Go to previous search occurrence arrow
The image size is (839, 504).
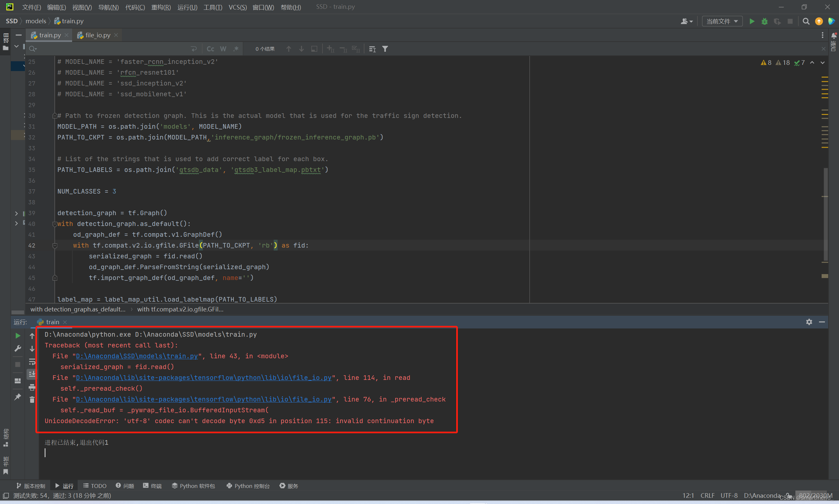[x=289, y=49]
